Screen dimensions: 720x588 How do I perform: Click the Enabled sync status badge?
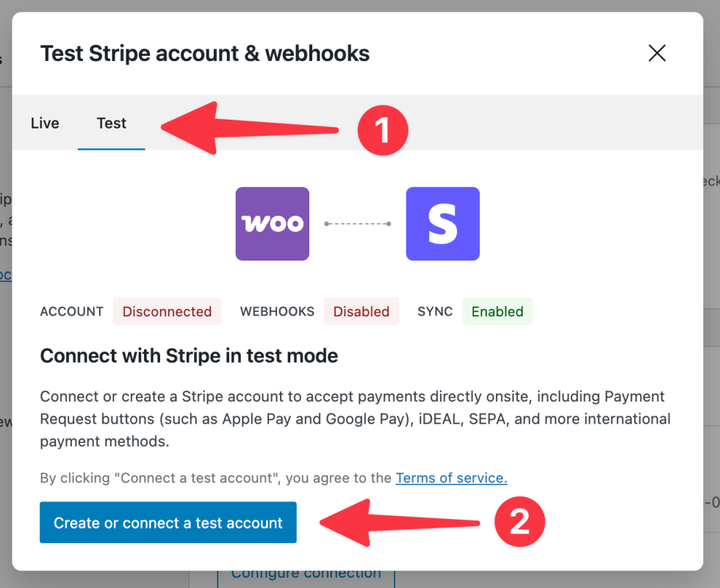coord(497,311)
